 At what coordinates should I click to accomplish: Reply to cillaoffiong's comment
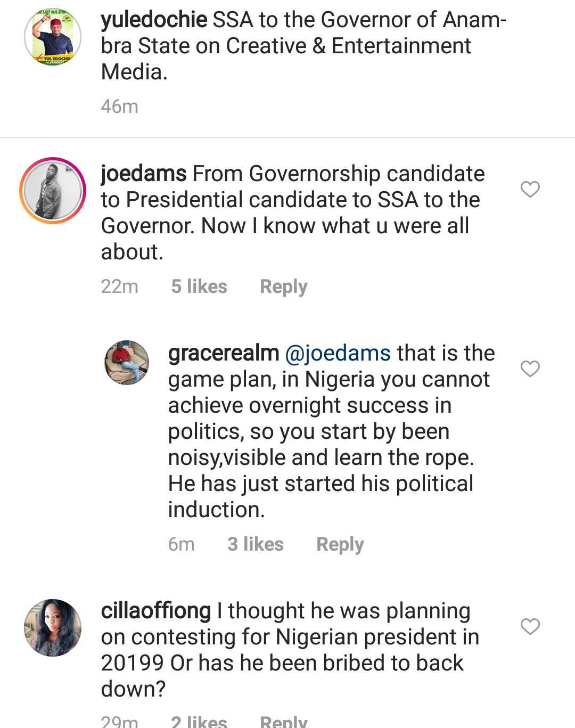point(283,722)
